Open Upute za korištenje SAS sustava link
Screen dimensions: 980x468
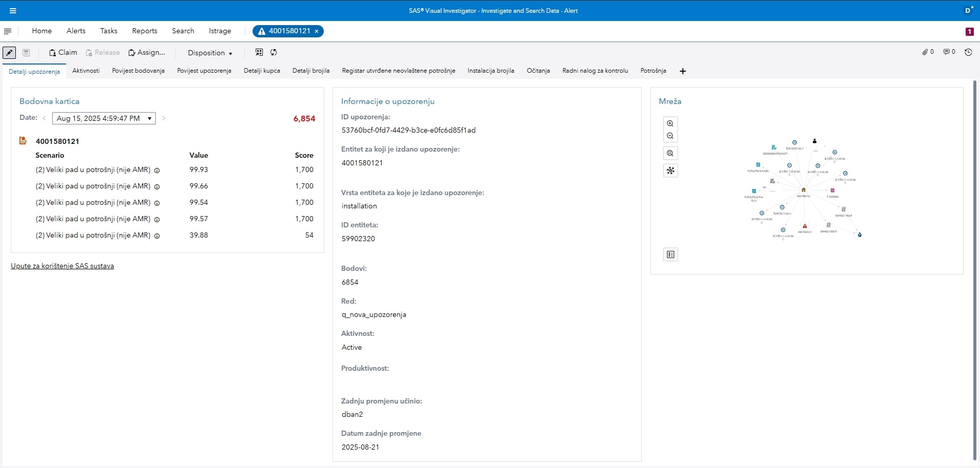click(62, 266)
